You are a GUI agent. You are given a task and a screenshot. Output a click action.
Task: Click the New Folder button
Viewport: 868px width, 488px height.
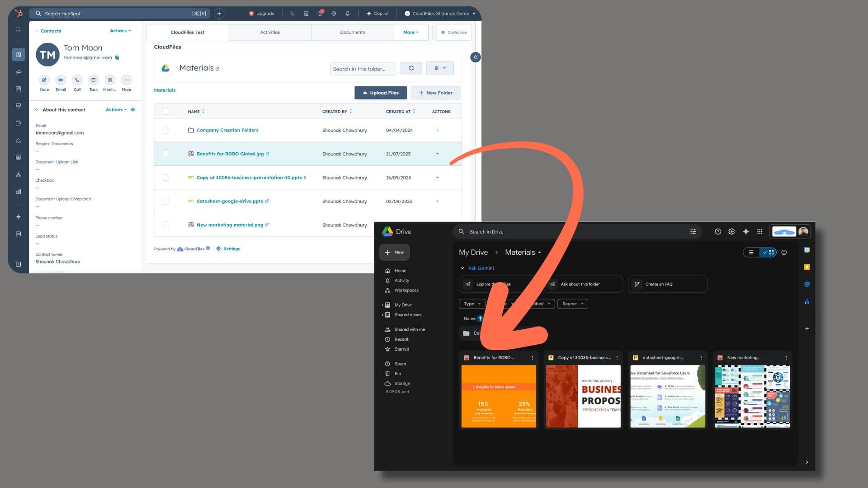(x=435, y=93)
